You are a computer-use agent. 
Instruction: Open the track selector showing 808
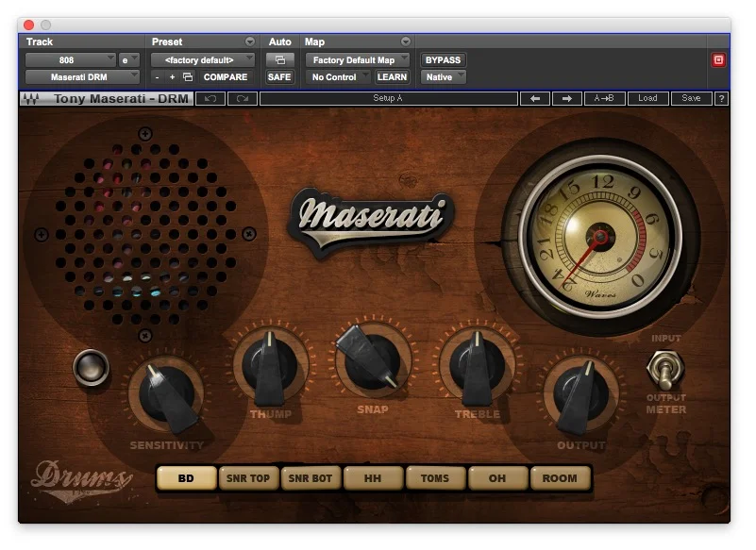(x=70, y=60)
